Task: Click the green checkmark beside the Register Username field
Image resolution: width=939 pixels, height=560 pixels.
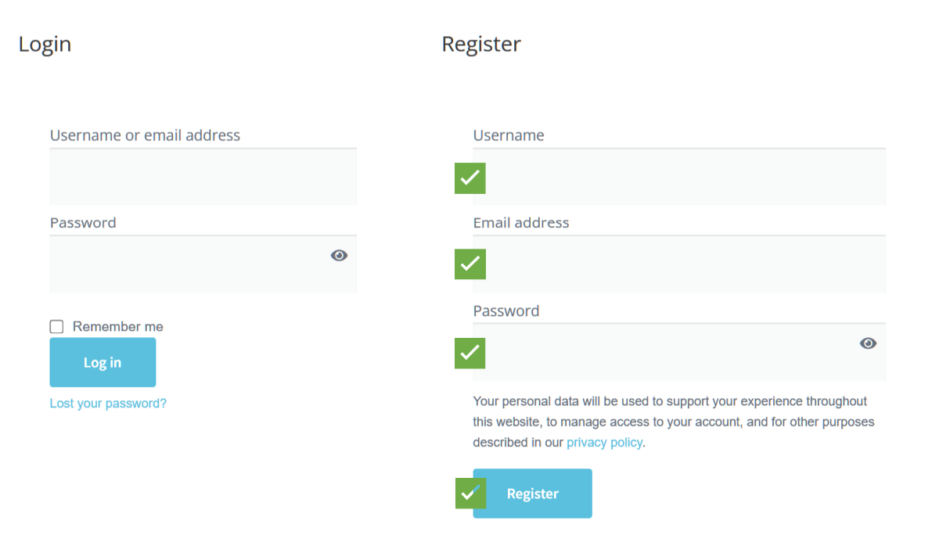Action: point(470,178)
